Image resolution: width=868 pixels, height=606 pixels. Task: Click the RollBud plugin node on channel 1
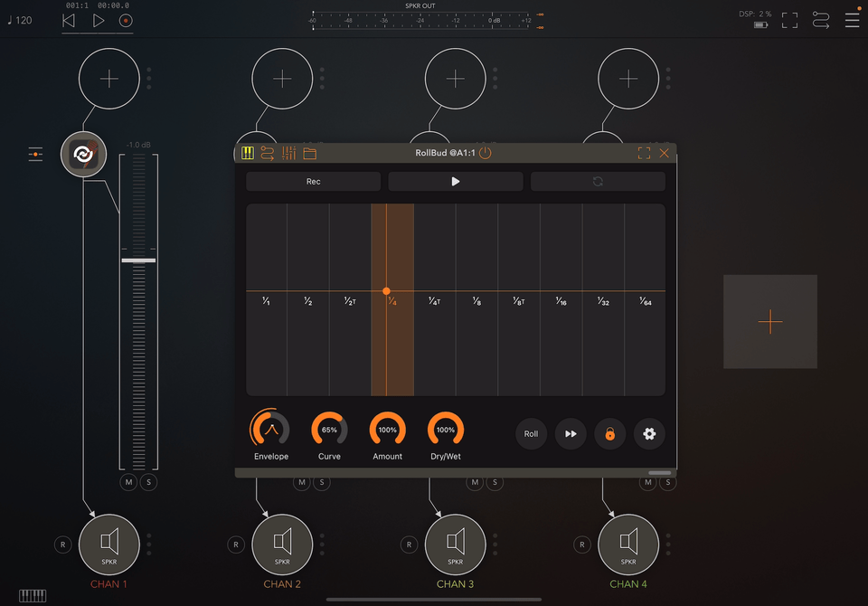84,155
